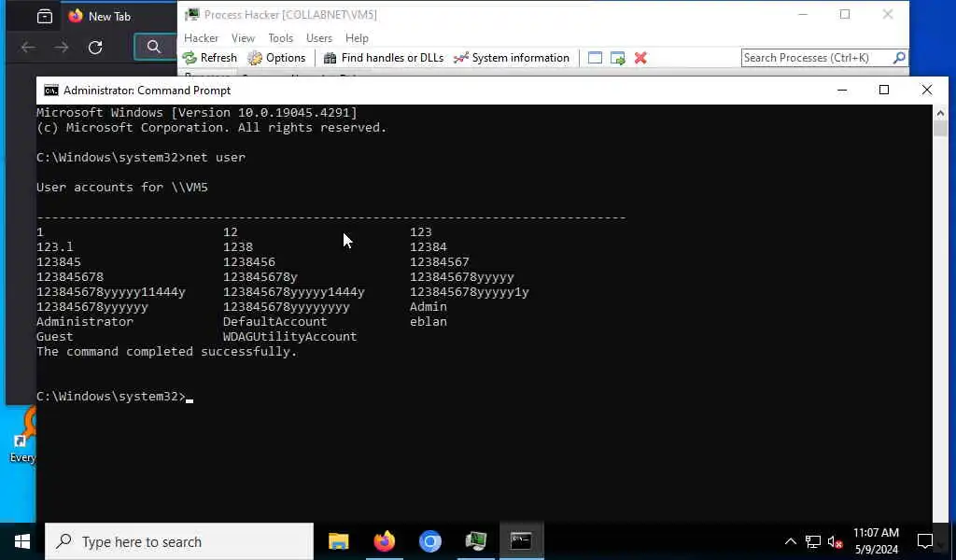Open the Windows Start menu
Image resolution: width=956 pixels, height=560 pixels.
(x=22, y=541)
